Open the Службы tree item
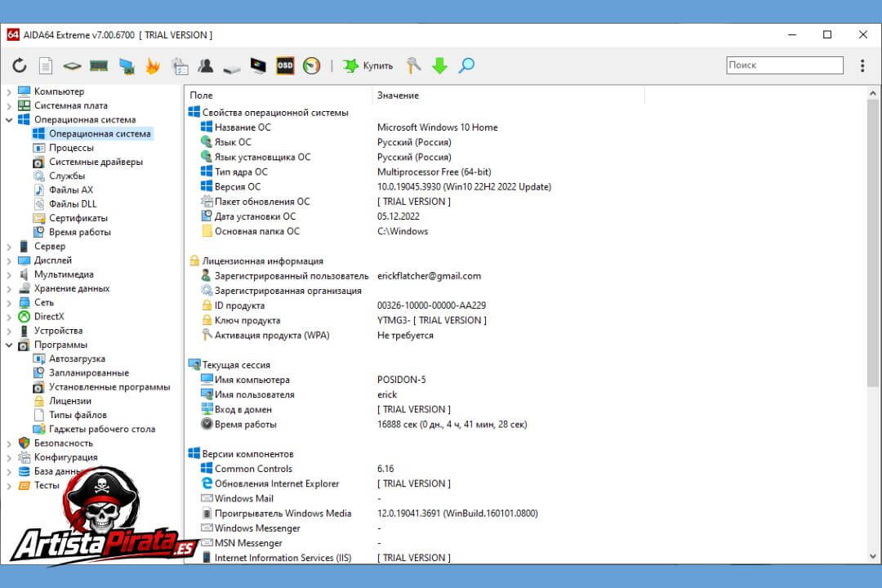Image resolution: width=882 pixels, height=588 pixels. [66, 176]
